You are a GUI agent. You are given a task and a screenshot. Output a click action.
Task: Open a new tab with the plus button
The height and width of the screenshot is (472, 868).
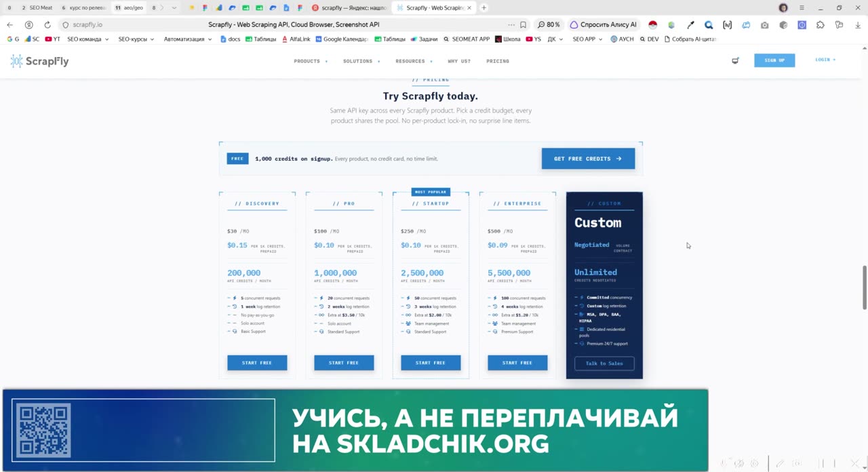click(484, 7)
